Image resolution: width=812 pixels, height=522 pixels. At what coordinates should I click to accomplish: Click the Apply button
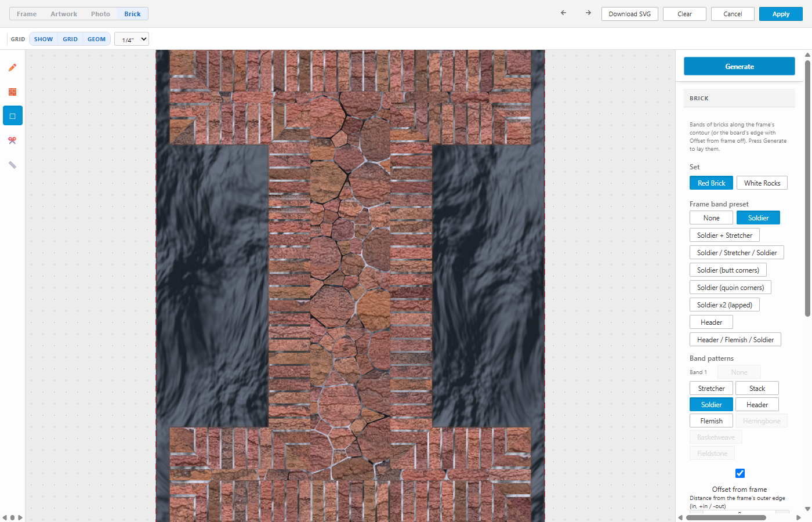point(781,14)
